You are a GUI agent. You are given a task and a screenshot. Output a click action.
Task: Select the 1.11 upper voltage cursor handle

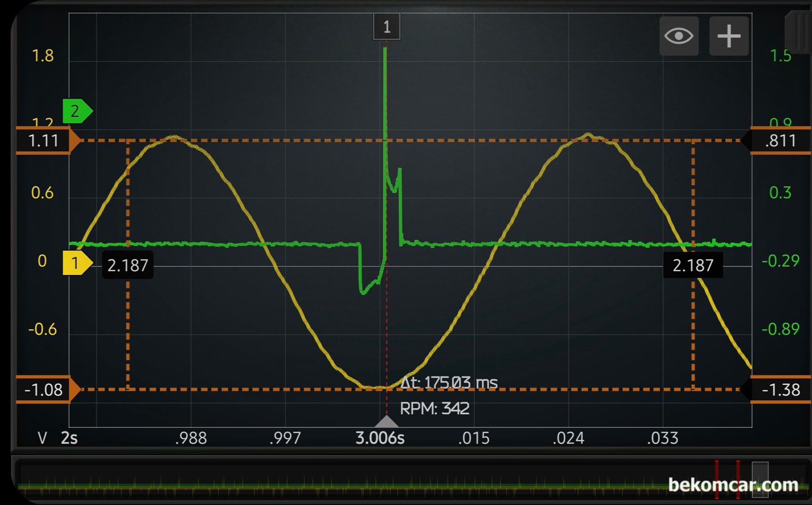coord(45,141)
